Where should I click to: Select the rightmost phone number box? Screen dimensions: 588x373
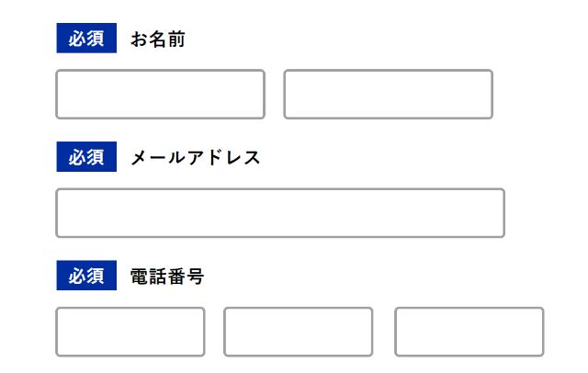[469, 332]
